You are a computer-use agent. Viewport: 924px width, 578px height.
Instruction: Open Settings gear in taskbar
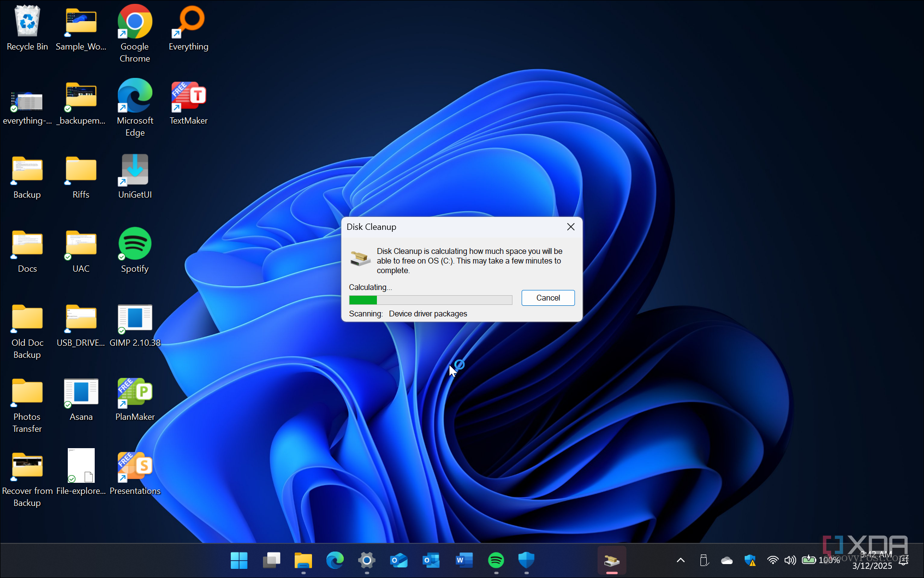(367, 560)
